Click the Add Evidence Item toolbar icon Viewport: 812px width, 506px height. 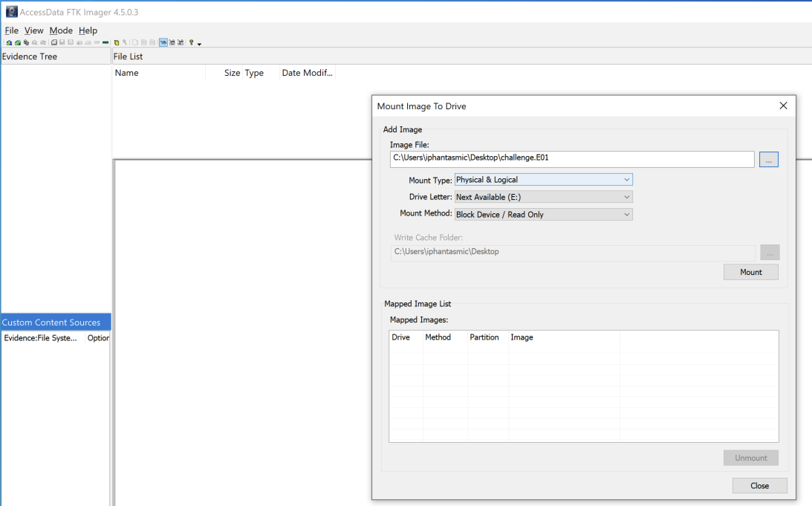pyautogui.click(x=10, y=42)
